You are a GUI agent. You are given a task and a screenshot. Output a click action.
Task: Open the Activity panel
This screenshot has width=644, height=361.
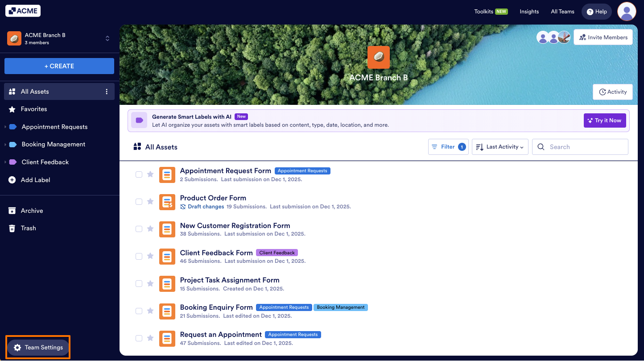pos(613,92)
